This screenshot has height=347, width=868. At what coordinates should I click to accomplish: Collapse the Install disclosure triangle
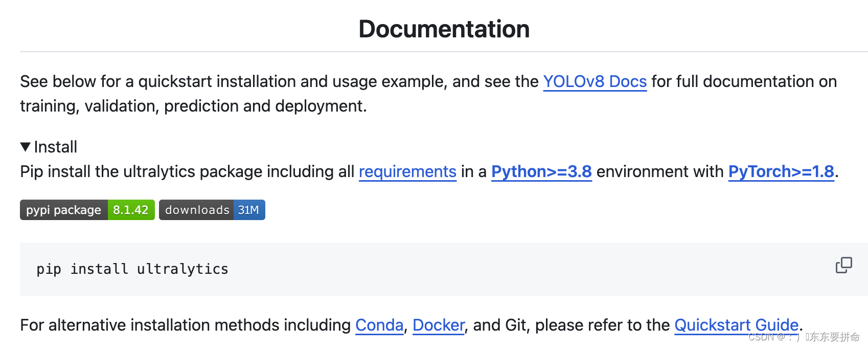[x=25, y=147]
